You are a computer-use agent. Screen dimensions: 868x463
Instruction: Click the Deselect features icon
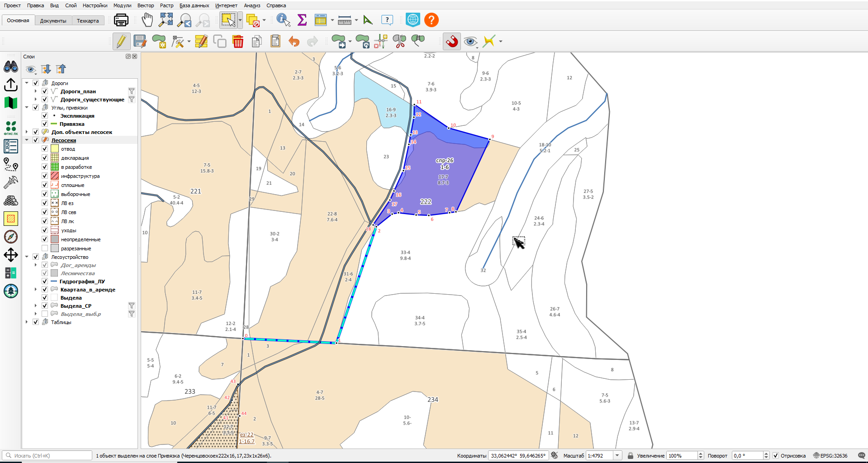click(253, 20)
